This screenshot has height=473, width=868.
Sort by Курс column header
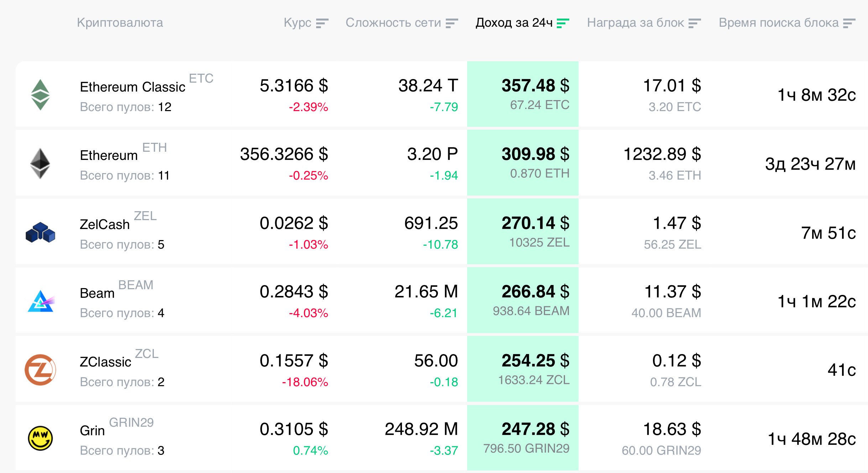coord(306,23)
